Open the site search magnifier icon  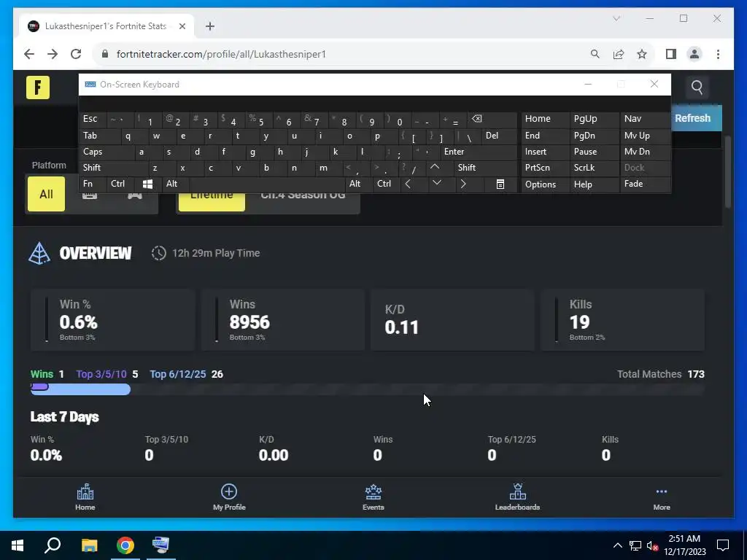(x=697, y=87)
